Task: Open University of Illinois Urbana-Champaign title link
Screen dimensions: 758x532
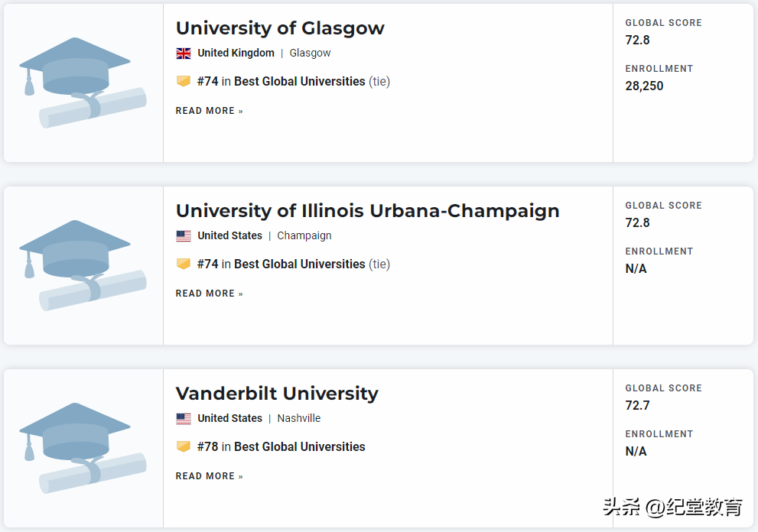Action: point(367,211)
